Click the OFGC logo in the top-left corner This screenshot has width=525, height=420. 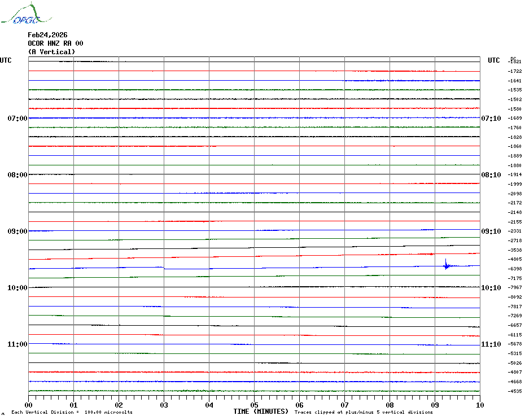21,15
